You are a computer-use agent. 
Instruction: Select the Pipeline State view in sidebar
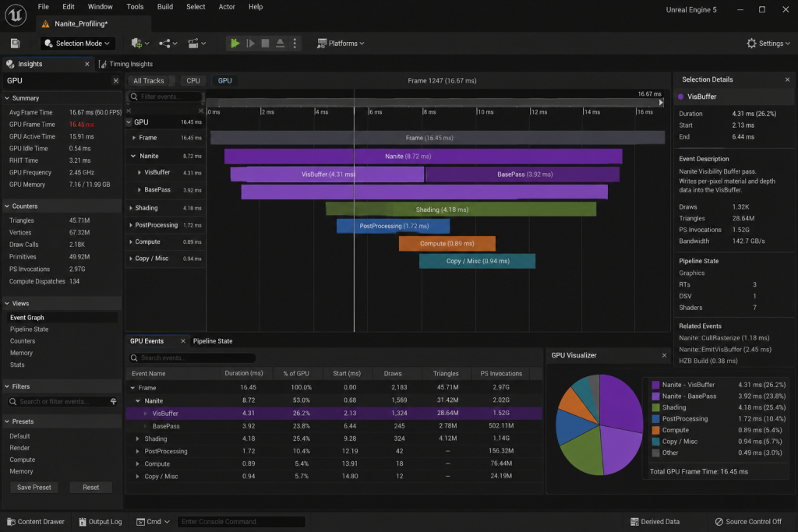click(29, 329)
